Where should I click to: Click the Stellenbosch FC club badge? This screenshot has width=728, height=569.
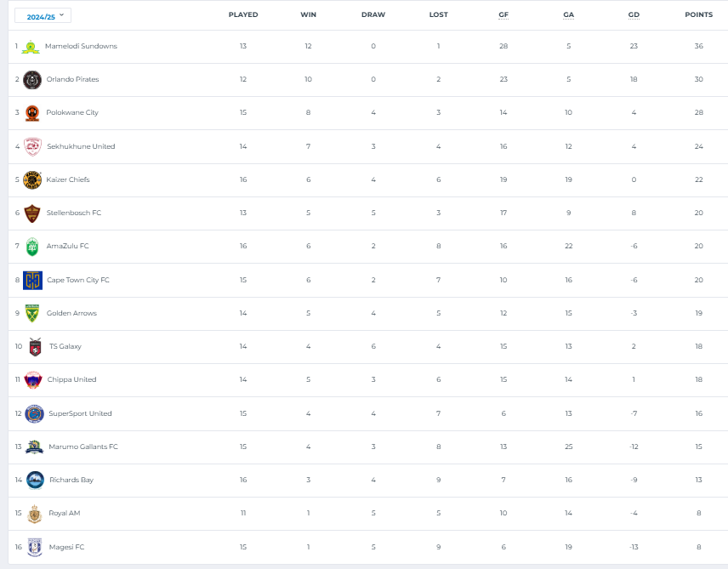[32, 213]
